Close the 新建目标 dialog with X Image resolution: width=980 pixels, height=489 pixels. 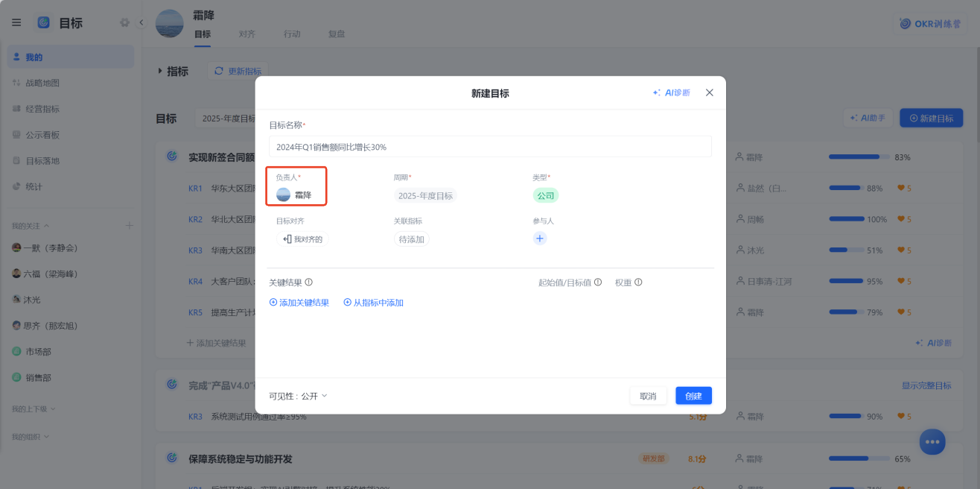[710, 92]
